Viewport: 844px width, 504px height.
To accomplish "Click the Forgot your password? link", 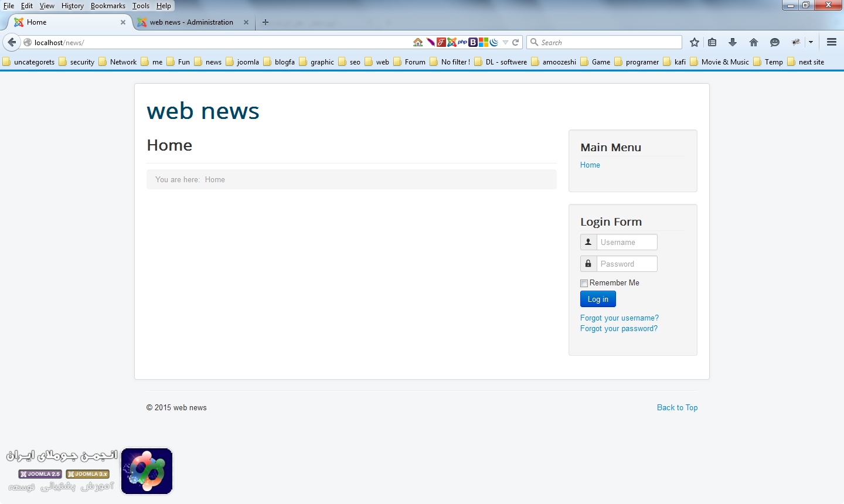I will click(618, 329).
